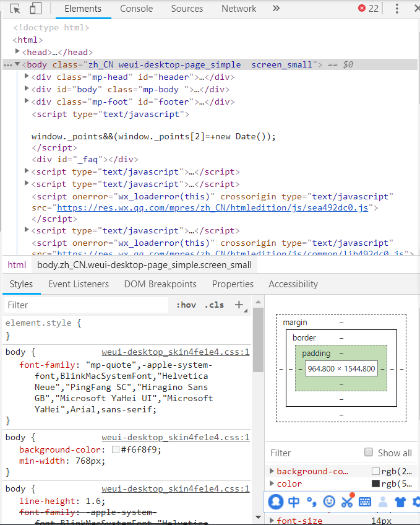Select the doctype html line

tap(51, 27)
